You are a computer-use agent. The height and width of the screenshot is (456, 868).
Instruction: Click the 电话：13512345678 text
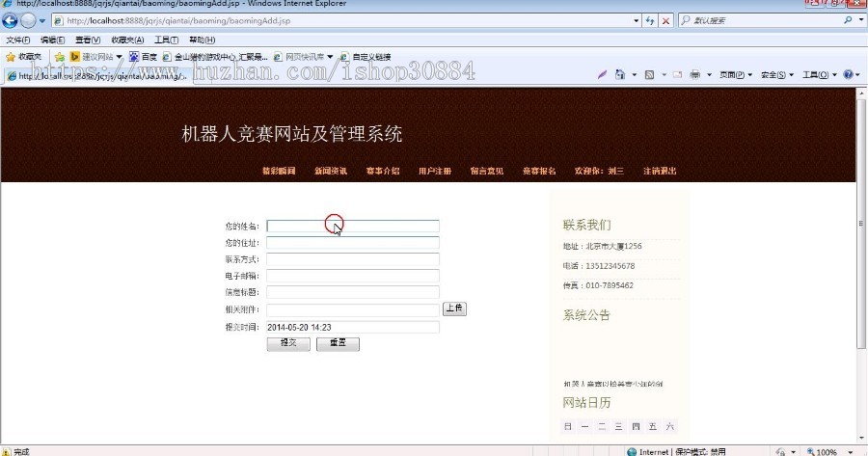(x=598, y=266)
